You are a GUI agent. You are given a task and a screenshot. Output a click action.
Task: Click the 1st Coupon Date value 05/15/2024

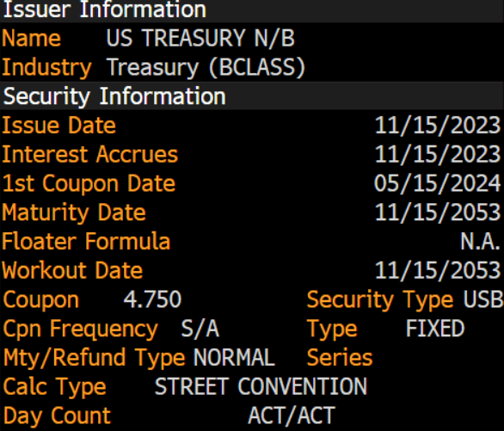[x=438, y=183]
